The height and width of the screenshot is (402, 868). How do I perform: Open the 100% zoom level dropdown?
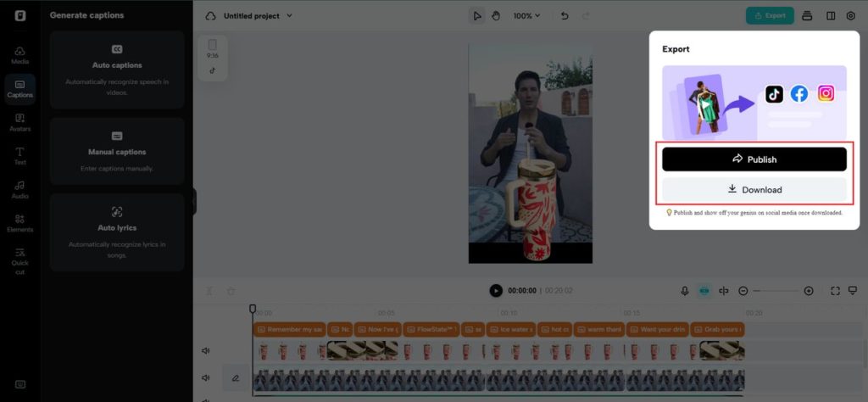pyautogui.click(x=526, y=16)
